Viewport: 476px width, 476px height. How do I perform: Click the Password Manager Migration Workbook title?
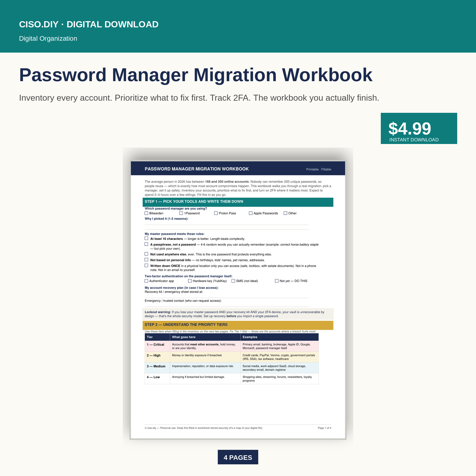tap(196, 75)
